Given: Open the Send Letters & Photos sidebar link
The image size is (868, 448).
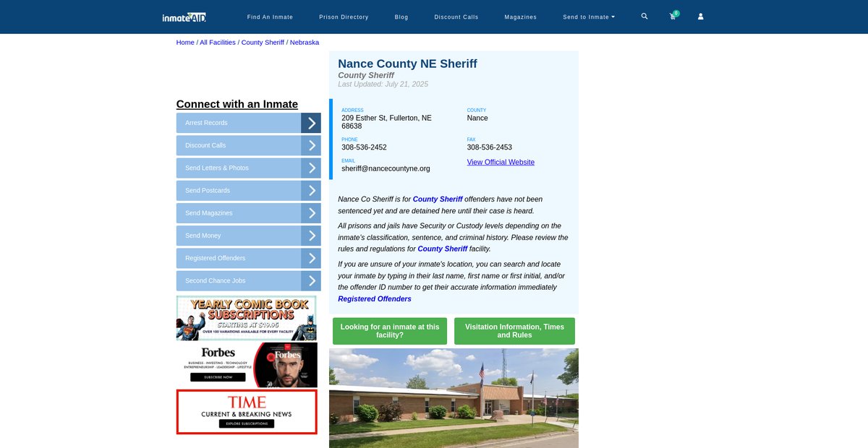Looking at the screenshot, I should (x=239, y=168).
